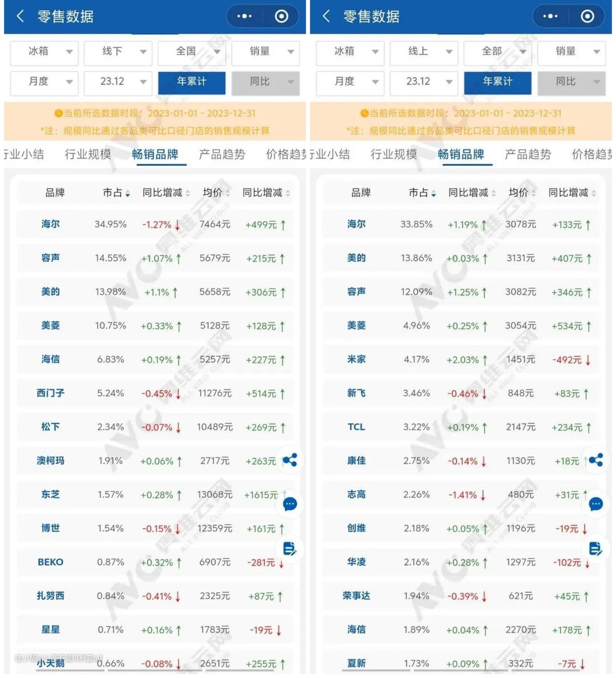Image resolution: width=616 pixels, height=678 pixels.
Task: Open the chat bubble icon in right panel
Action: click(596, 504)
